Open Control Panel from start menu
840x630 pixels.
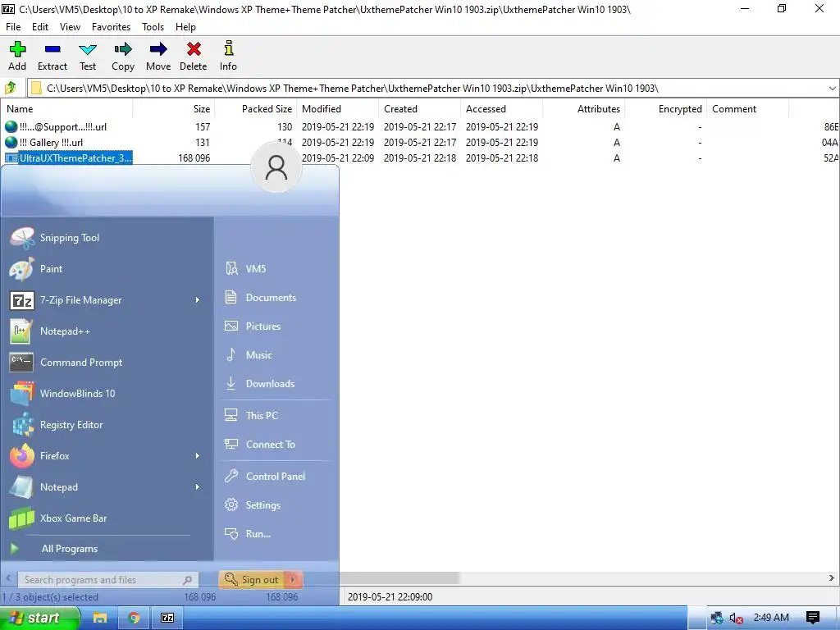276,477
